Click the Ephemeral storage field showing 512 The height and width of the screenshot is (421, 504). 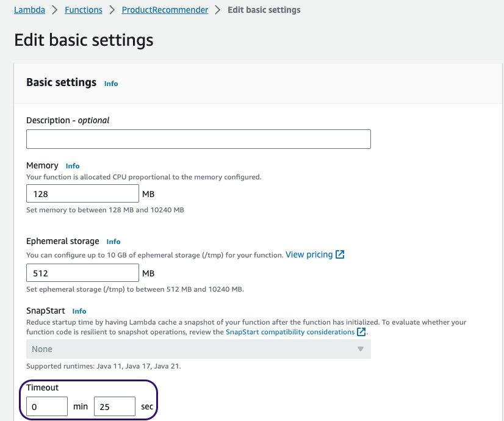(82, 273)
